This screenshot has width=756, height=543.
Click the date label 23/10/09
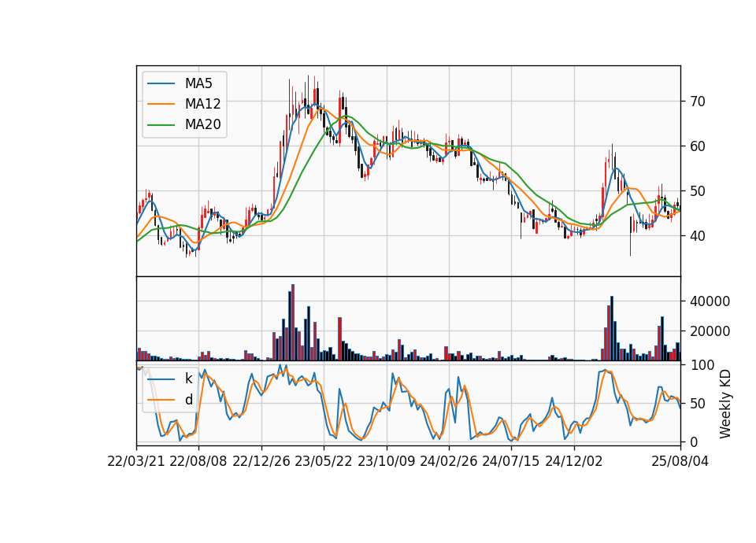[x=386, y=461]
